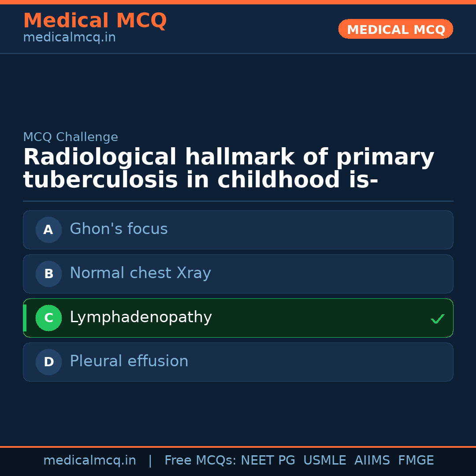Viewport: 476px width, 476px height.
Task: Click the green checkmark on Lymphadenopathy
Action: pos(437,319)
